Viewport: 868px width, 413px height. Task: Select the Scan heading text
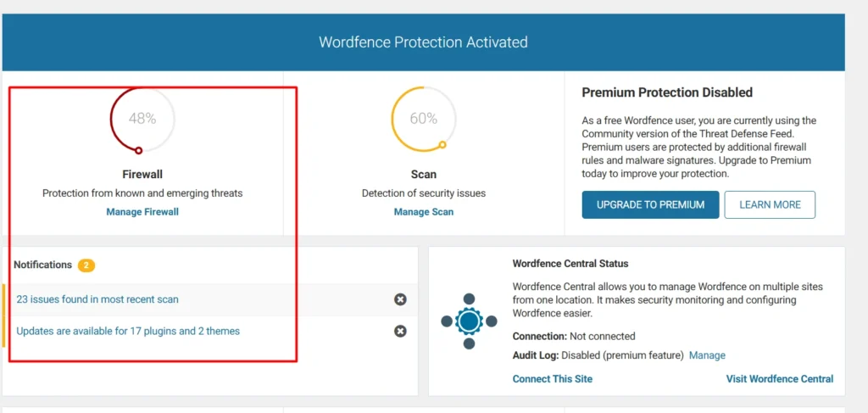(x=424, y=175)
